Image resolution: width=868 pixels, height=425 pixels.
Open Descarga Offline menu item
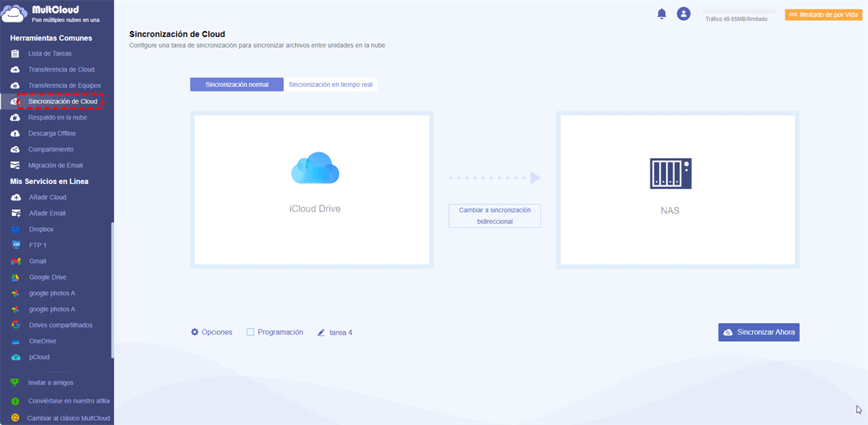point(52,133)
